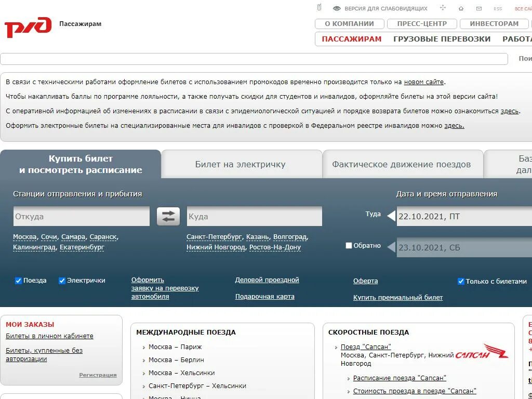
Task: Click the МОИ ЗАКАЗЫ heading
Action: pos(30,325)
